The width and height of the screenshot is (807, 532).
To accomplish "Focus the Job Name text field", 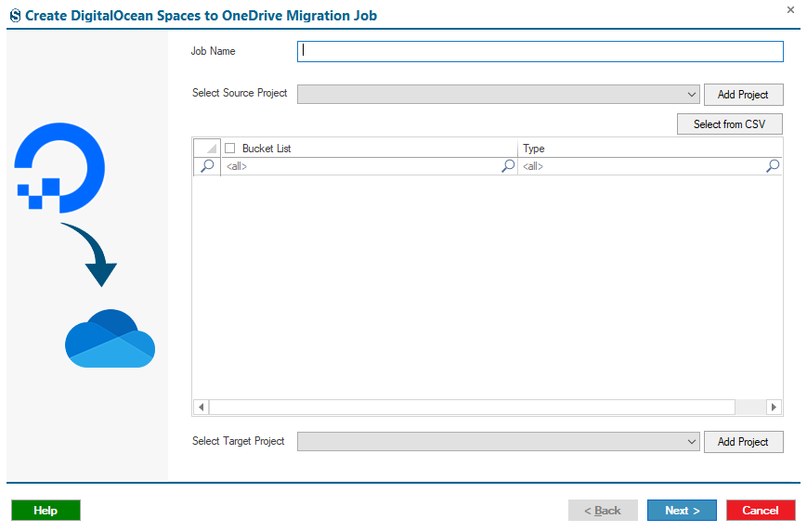I will 540,51.
